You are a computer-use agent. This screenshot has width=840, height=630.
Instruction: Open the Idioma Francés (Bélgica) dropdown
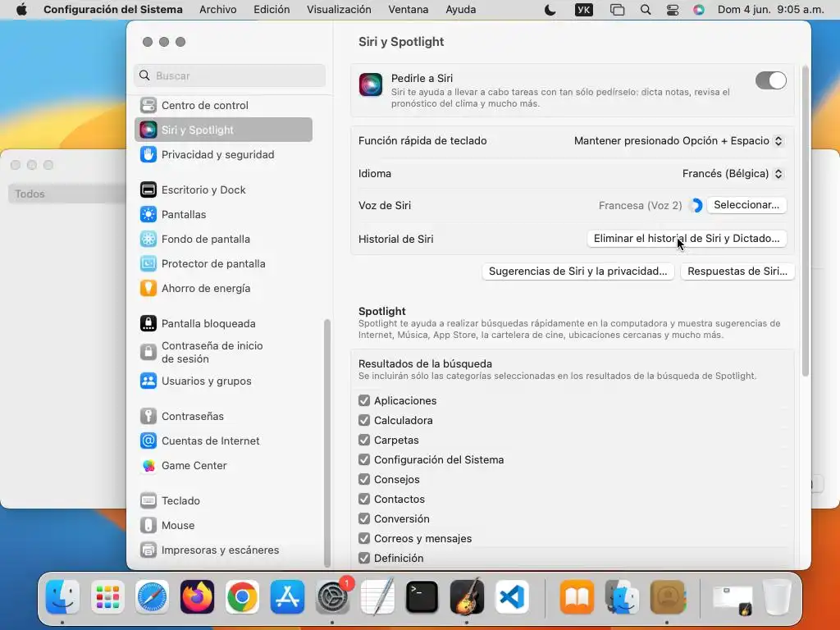pyautogui.click(x=733, y=174)
